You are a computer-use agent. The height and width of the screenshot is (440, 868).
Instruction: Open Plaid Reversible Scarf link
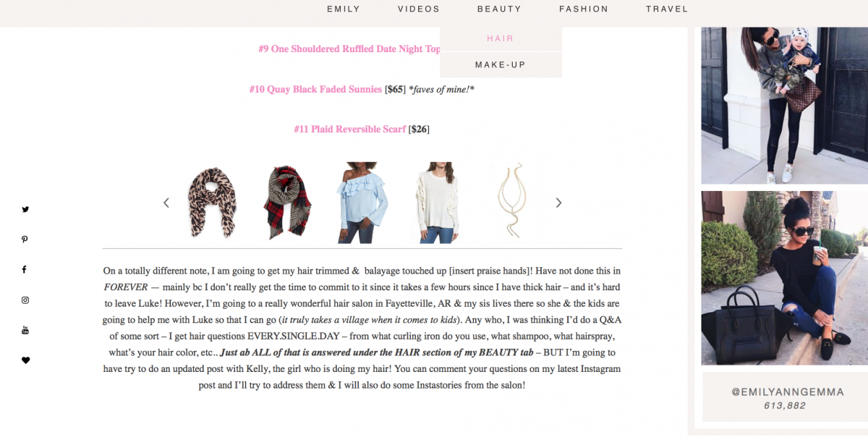click(350, 130)
